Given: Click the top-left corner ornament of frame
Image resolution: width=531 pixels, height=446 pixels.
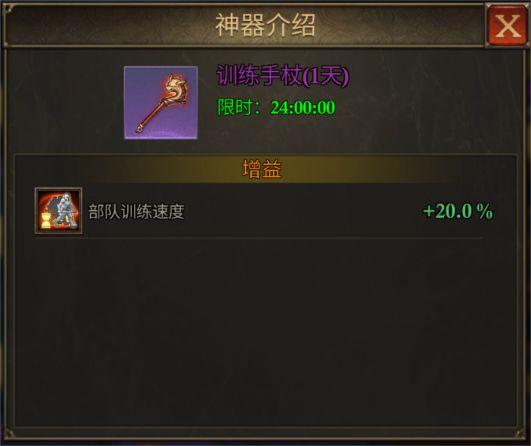Looking at the screenshot, I should pos(7,8).
